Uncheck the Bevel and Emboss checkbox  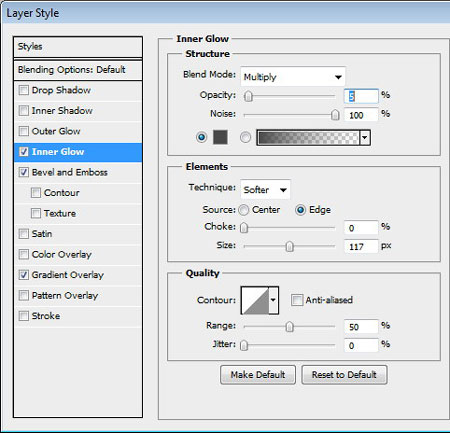tap(23, 172)
